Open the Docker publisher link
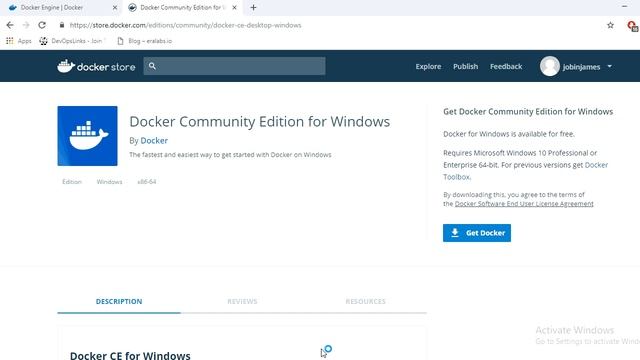 click(x=154, y=140)
